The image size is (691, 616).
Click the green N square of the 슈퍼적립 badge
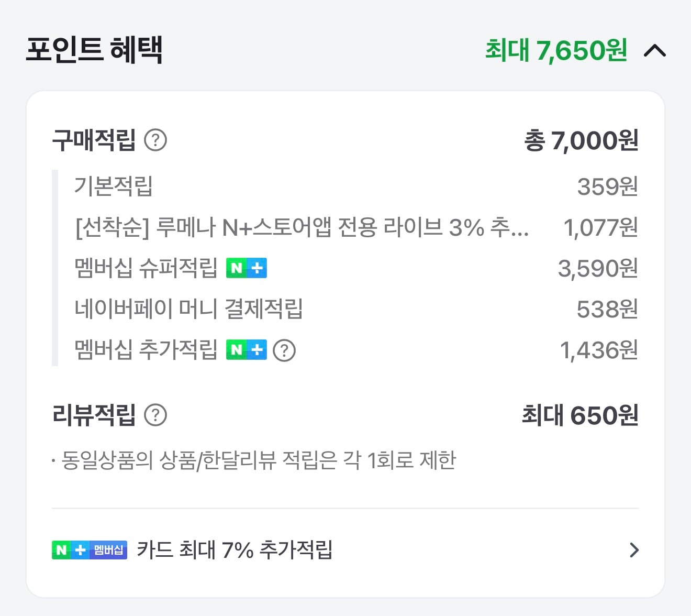236,268
